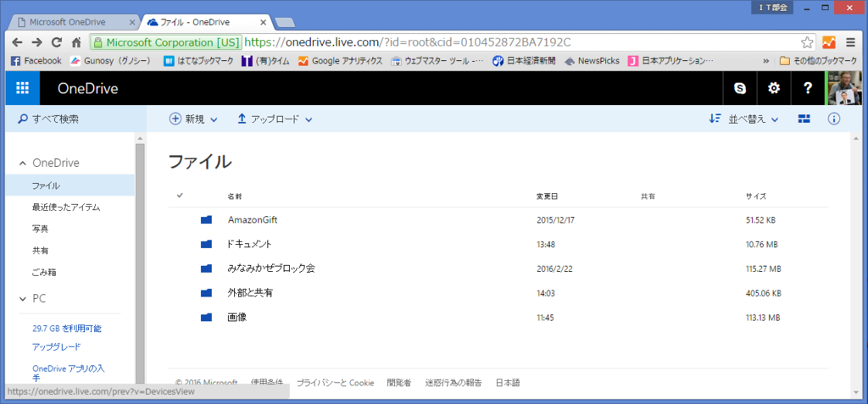Open the 外部と共有 folder name
The image size is (868, 404).
(250, 293)
